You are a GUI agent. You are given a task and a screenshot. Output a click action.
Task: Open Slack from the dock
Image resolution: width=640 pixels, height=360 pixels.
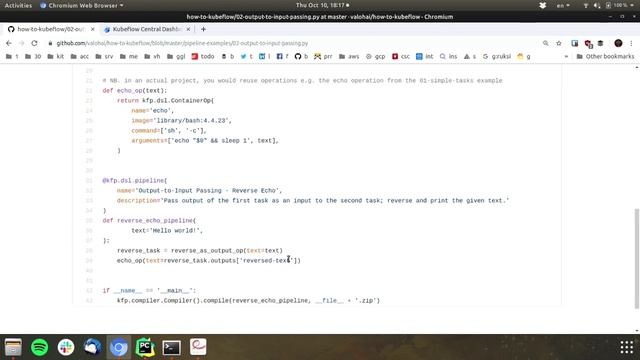click(66, 347)
